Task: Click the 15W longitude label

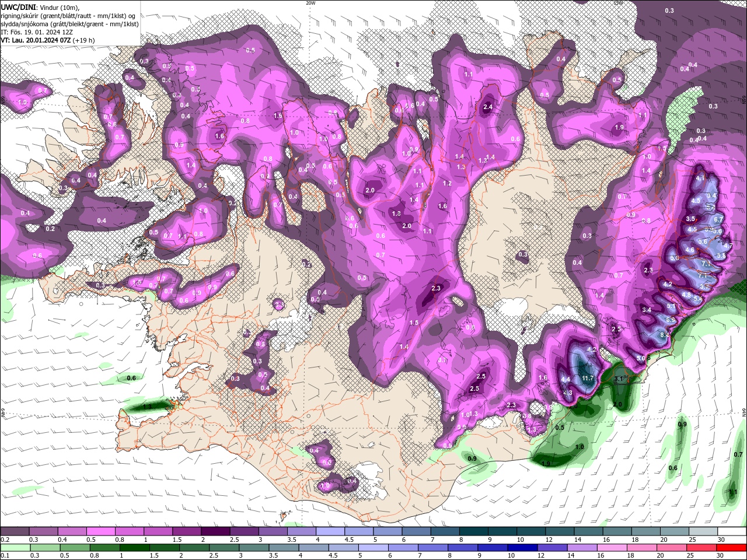Action: coord(618,3)
